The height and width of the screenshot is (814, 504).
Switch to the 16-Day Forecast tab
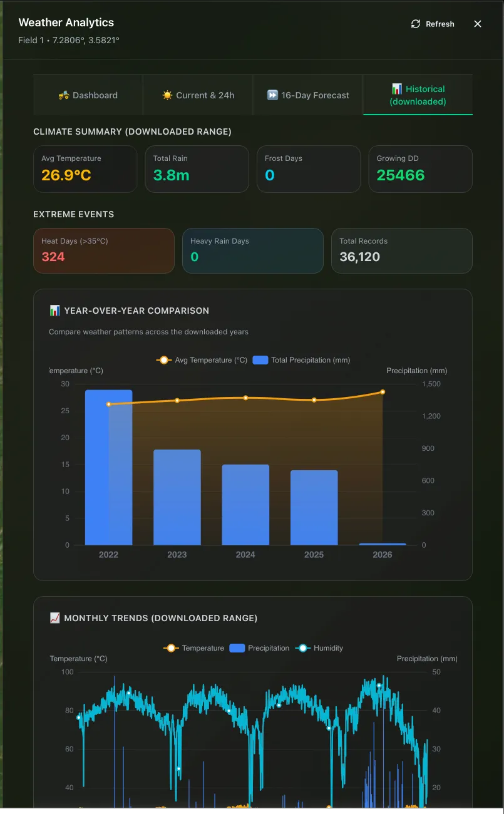click(x=307, y=95)
